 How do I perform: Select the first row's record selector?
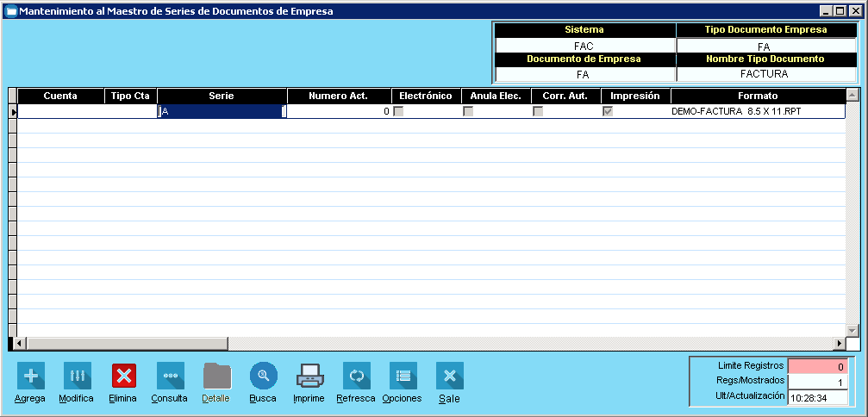[x=13, y=111]
